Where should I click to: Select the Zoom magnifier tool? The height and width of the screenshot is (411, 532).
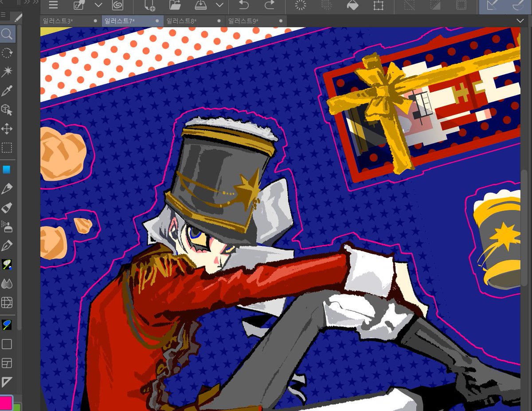(7, 34)
